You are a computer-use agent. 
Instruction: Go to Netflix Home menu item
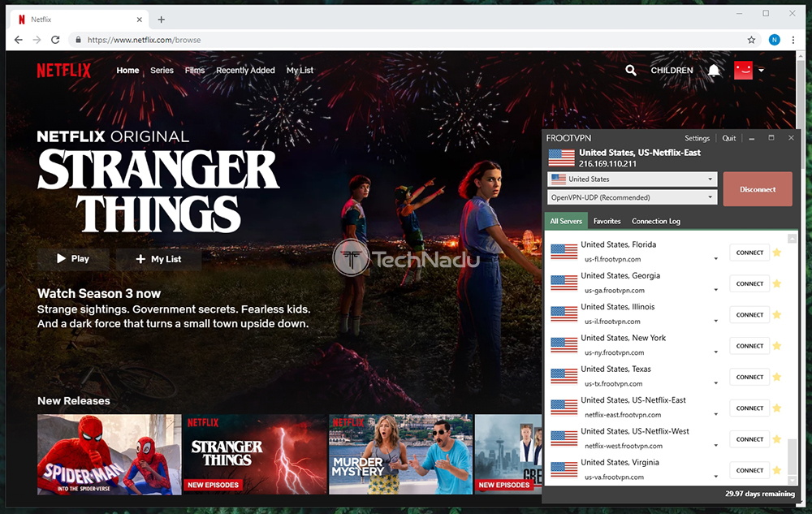tap(127, 71)
